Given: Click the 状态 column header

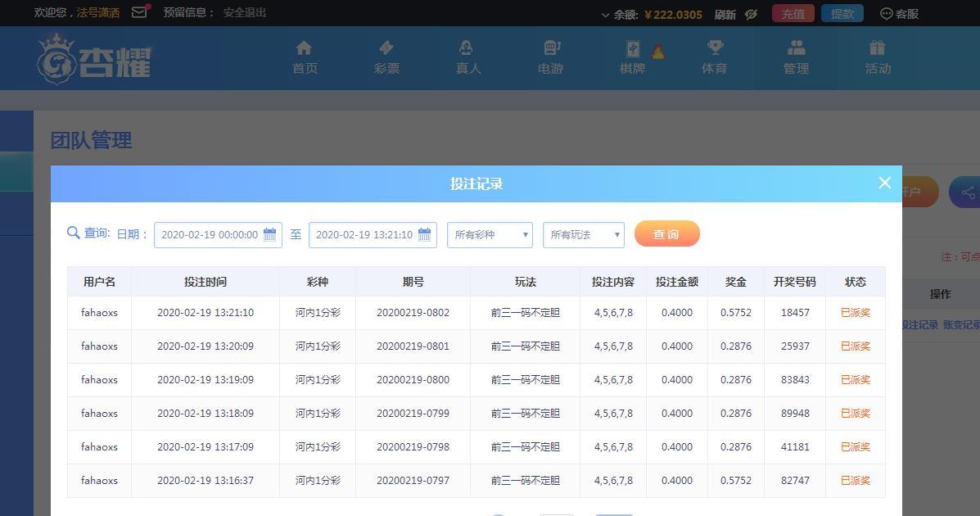Looking at the screenshot, I should point(856,282).
